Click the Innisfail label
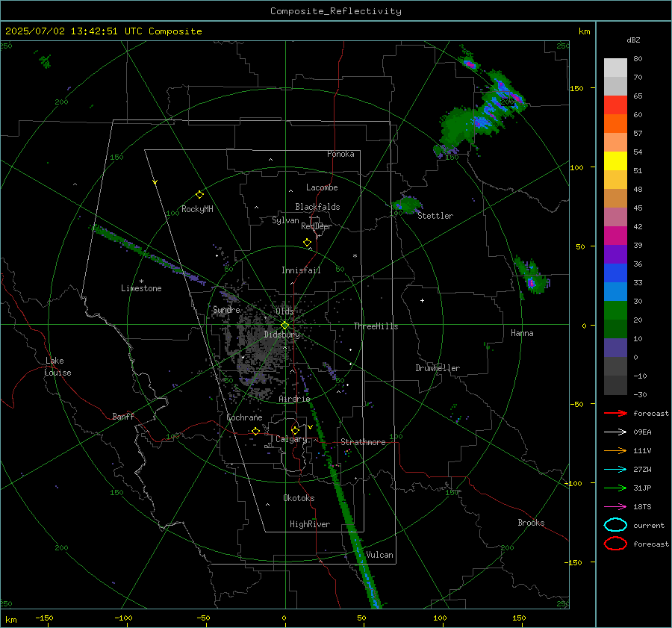This screenshot has width=672, height=628. (x=301, y=270)
